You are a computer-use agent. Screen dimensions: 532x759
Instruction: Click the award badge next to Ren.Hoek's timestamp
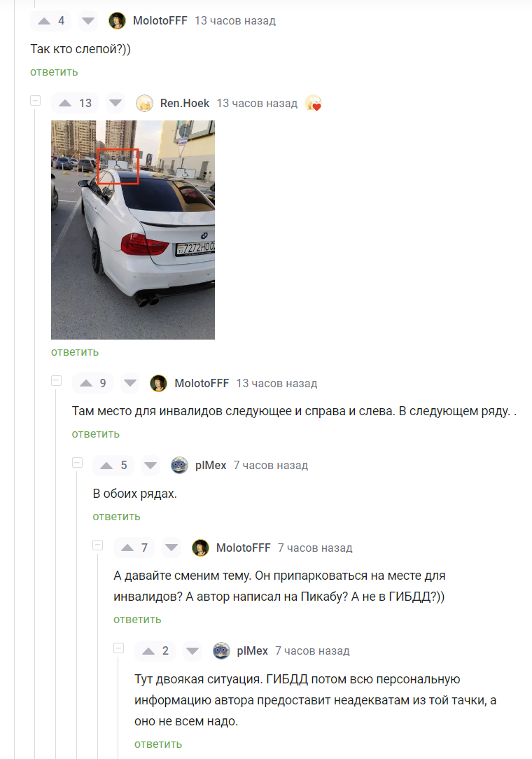point(313,103)
